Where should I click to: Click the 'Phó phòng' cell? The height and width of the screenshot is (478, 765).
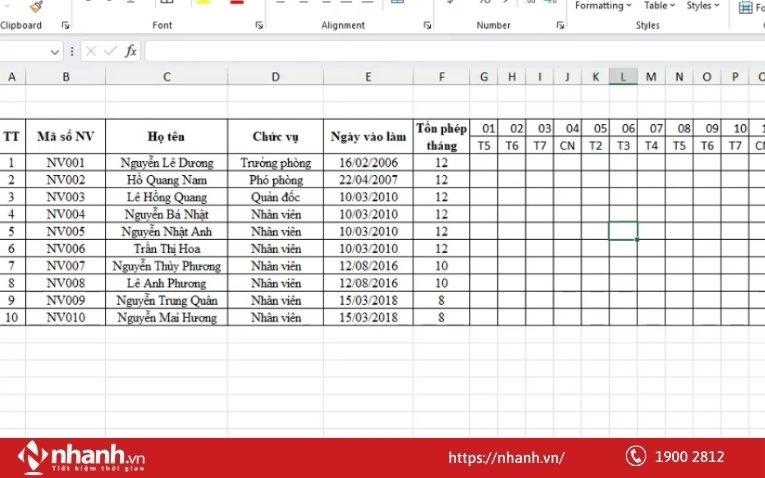[x=276, y=180]
